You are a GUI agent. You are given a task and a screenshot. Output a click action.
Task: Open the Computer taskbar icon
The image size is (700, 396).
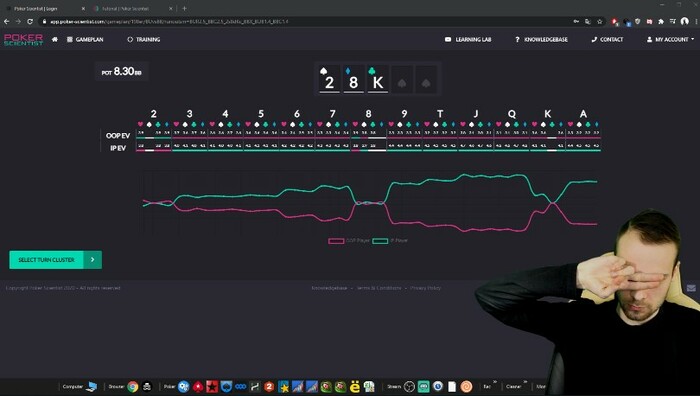pos(92,387)
